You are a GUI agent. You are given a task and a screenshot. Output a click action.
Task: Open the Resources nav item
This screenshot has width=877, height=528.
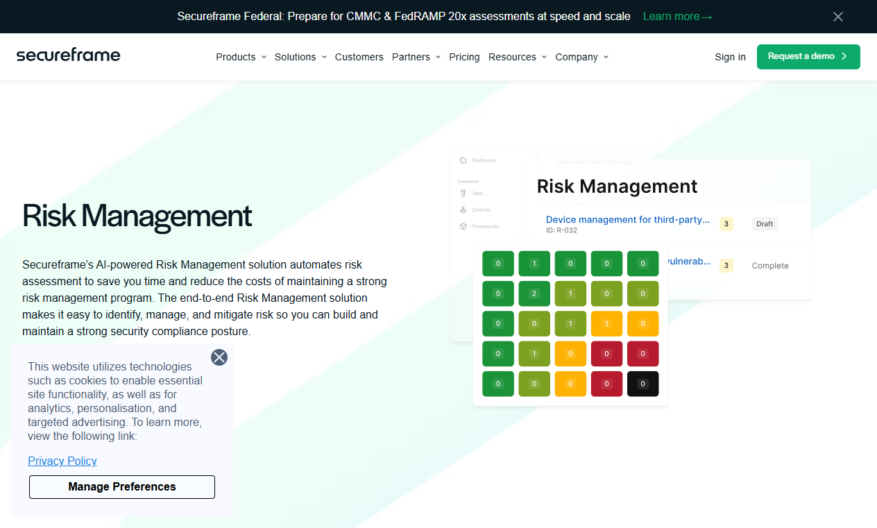point(512,57)
